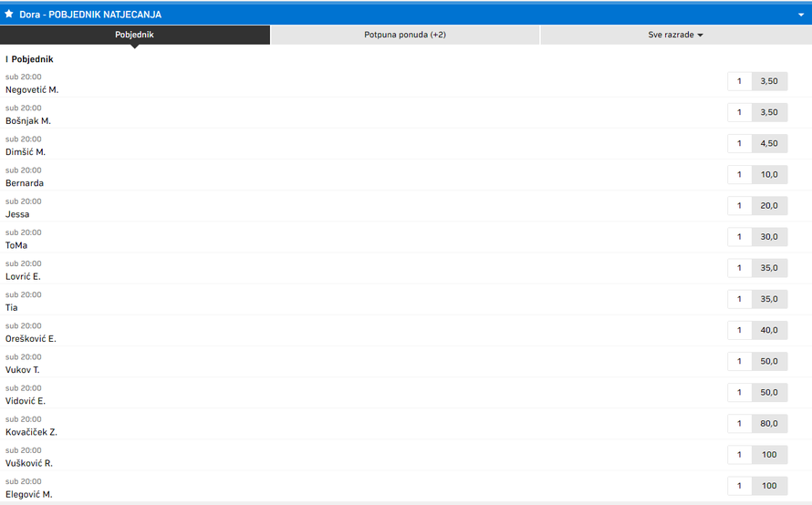Click ToMa odds 30,0
This screenshot has height=505, width=812.
[x=768, y=237]
